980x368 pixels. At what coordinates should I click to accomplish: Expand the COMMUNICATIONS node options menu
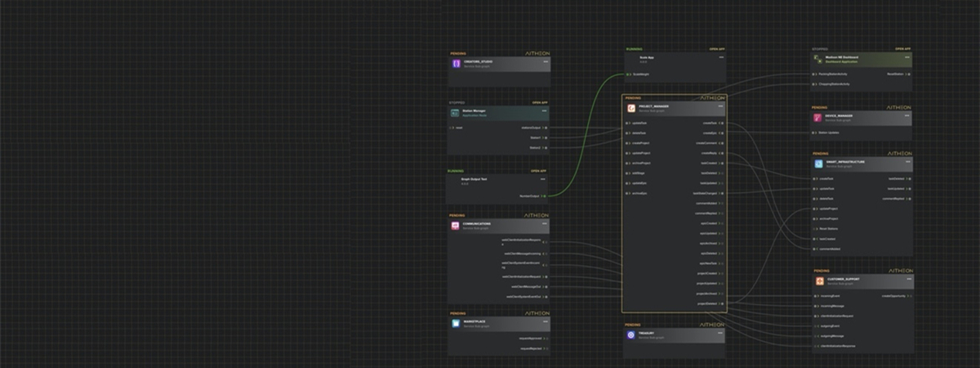click(x=544, y=222)
